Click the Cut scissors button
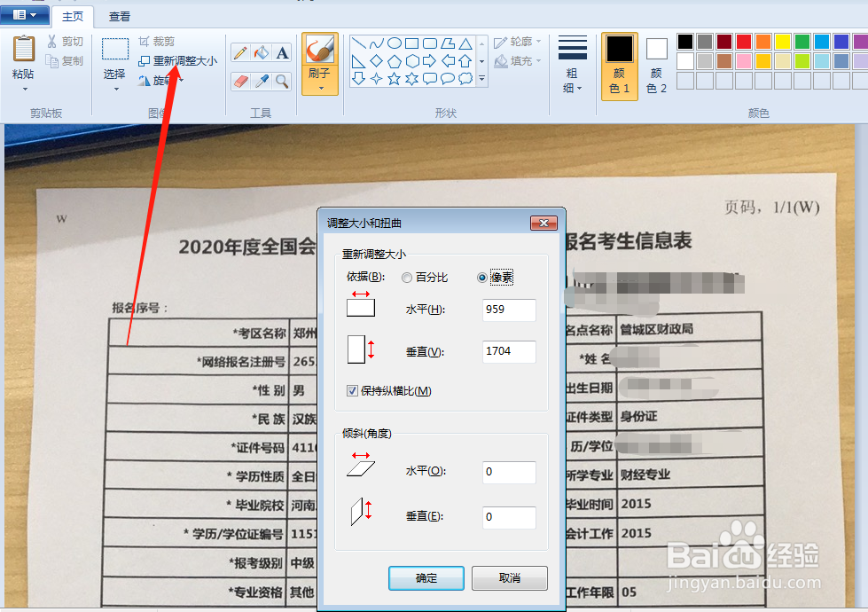The image size is (868, 612). pyautogui.click(x=66, y=42)
